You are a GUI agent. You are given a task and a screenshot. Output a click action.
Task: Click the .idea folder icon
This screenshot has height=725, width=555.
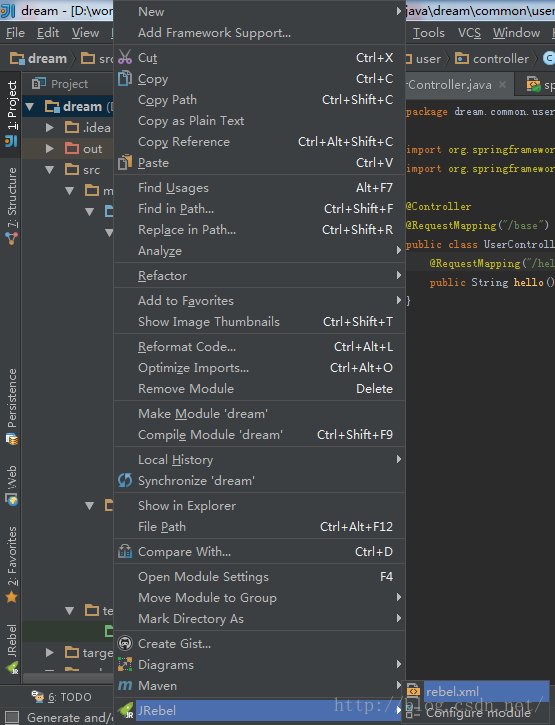72,127
